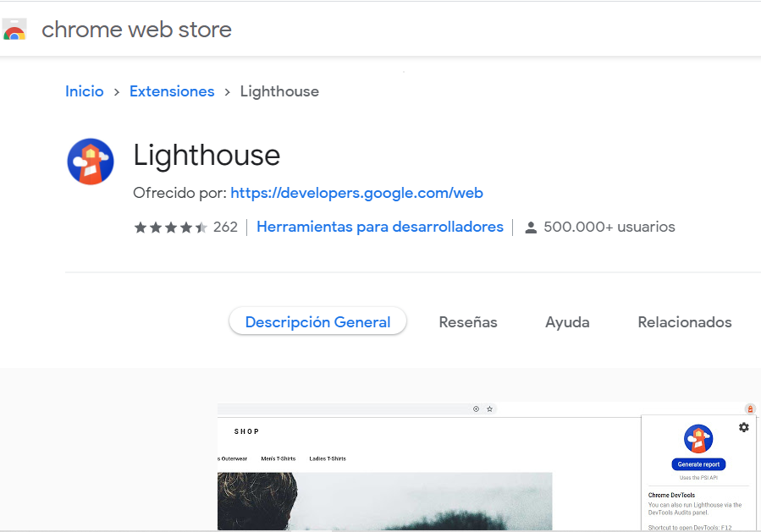Open the Extensiones breadcrumb link
Viewport: 761px width, 532px height.
pos(172,91)
